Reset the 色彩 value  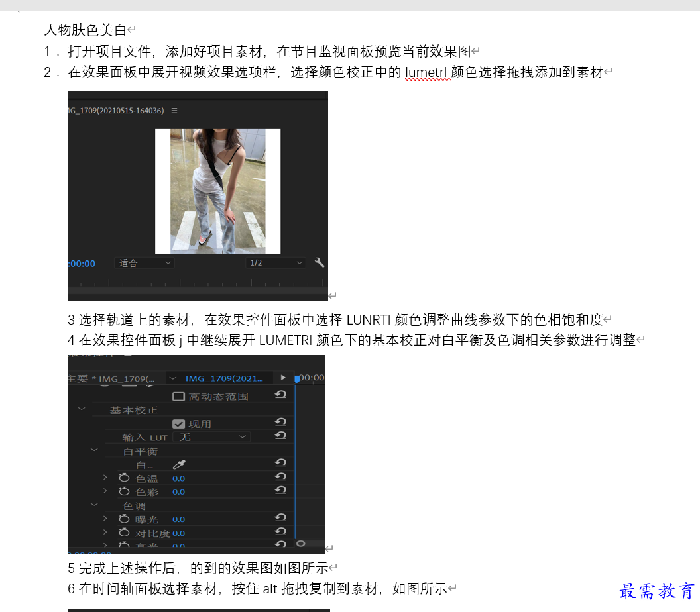click(x=280, y=490)
